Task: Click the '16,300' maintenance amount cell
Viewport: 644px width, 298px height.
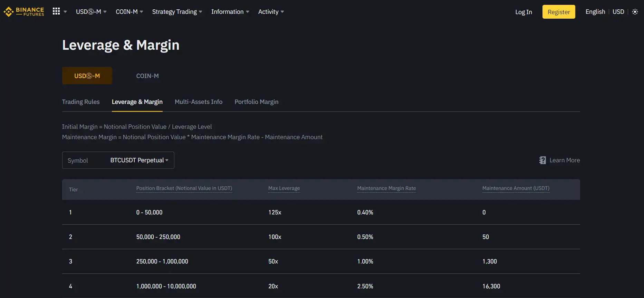Action: 491,286
